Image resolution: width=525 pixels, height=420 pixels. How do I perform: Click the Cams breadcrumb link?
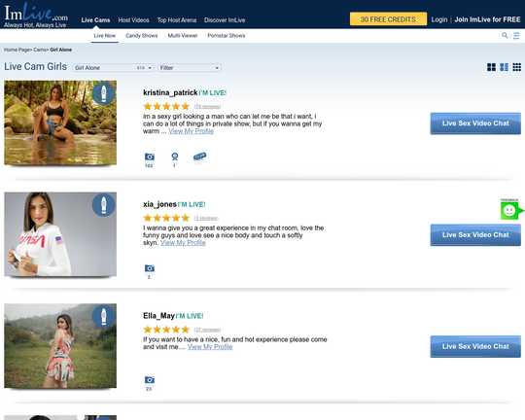pos(40,50)
